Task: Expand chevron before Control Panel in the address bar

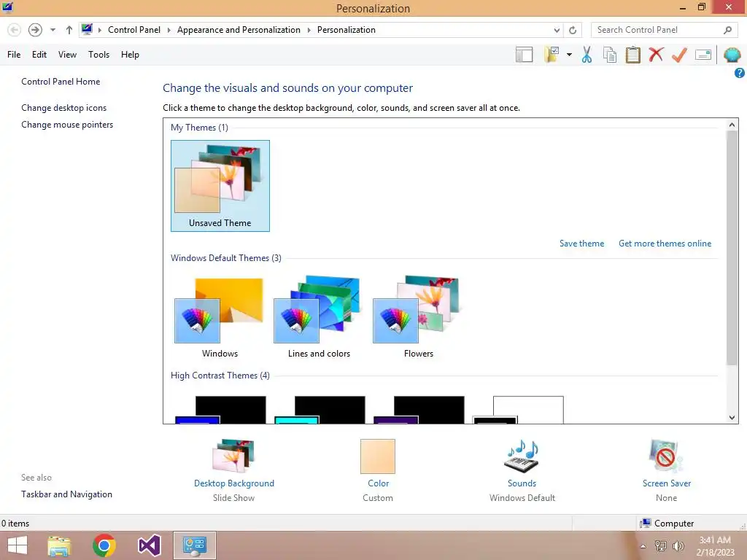Action: point(99,30)
